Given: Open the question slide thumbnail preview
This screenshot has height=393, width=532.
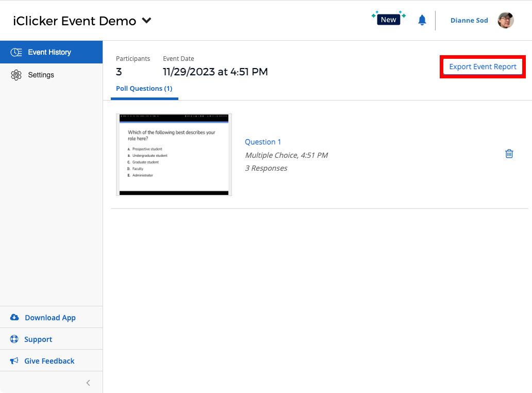Looking at the screenshot, I should [174, 155].
